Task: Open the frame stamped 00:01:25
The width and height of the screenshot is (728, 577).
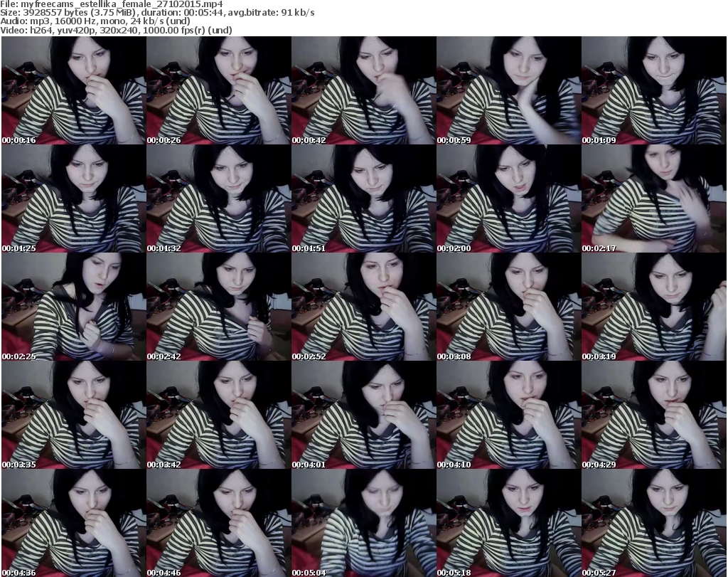Action: click(74, 198)
